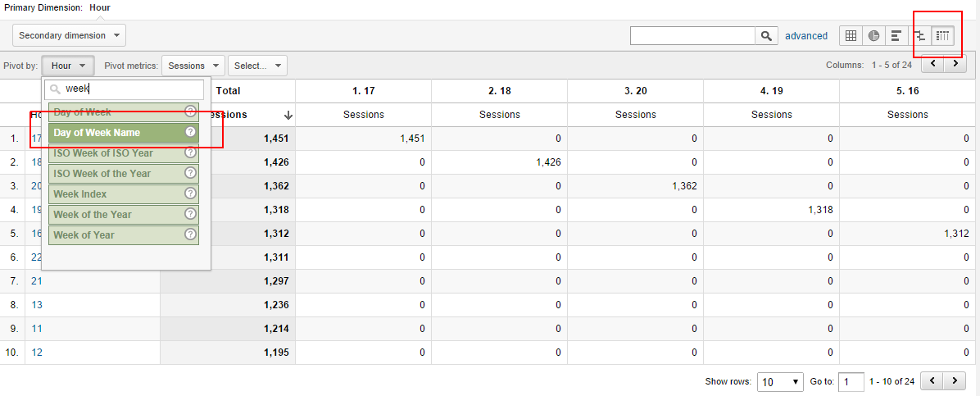Open the second pivot metric Select dropdown
This screenshot has width=980, height=396.
(257, 66)
